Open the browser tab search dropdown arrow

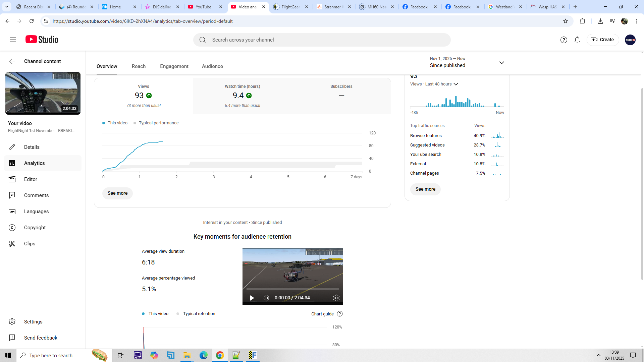(x=6, y=7)
